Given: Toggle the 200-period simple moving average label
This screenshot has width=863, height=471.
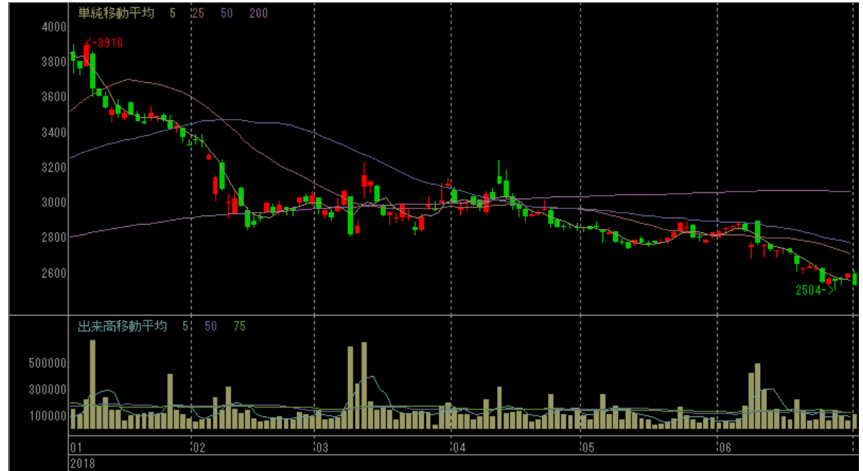Looking at the screenshot, I should pos(257,14).
